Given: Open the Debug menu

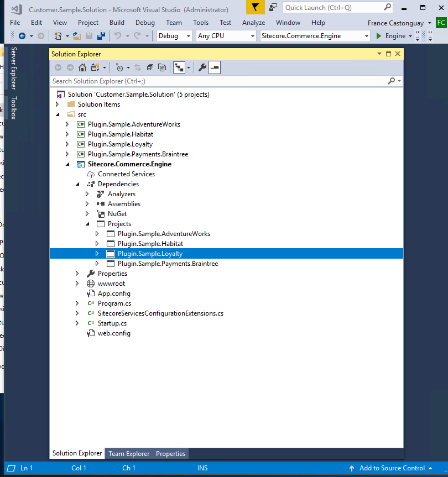Looking at the screenshot, I should click(145, 23).
